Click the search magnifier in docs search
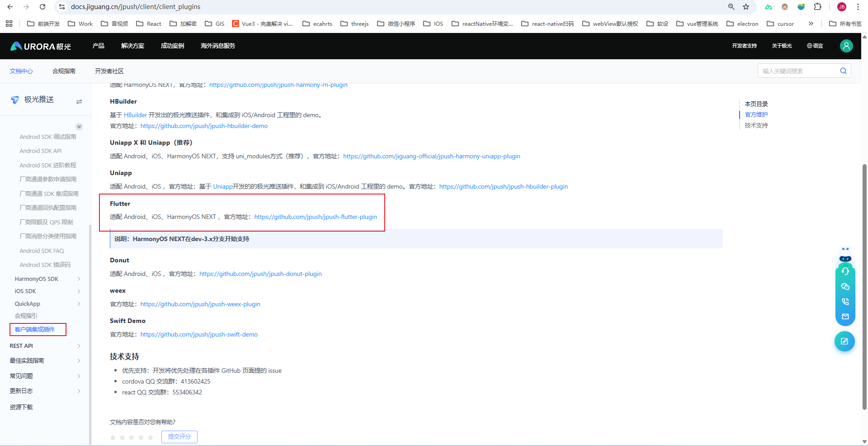The image size is (868, 446). (843, 71)
